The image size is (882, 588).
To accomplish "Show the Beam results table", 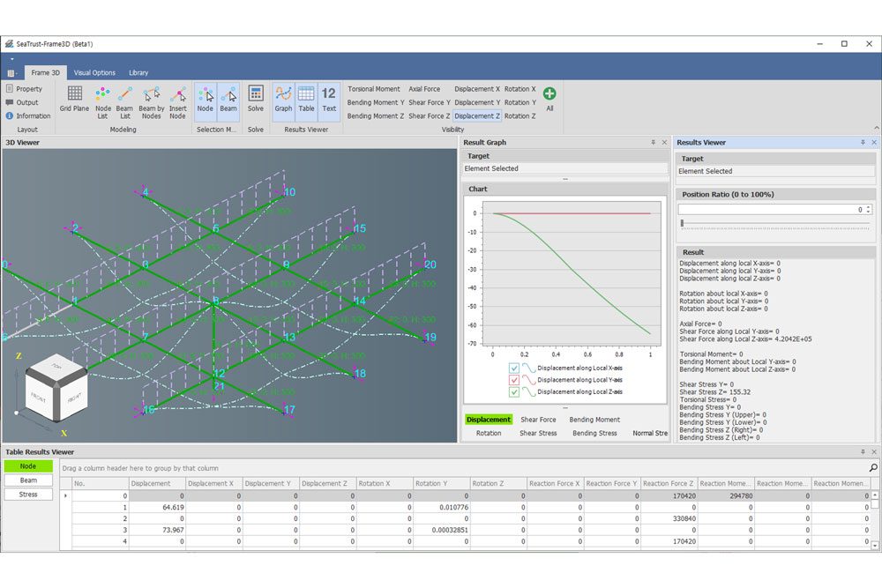I will click(28, 480).
